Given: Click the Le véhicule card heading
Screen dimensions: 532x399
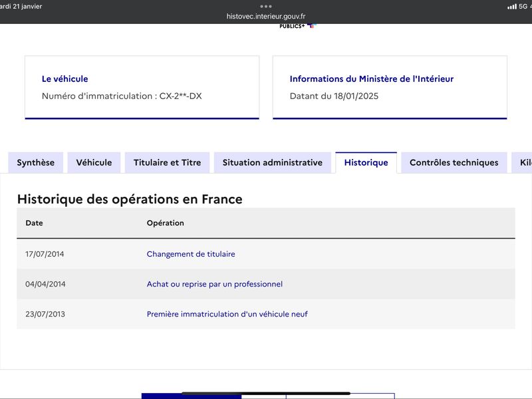Looking at the screenshot, I should point(65,78).
